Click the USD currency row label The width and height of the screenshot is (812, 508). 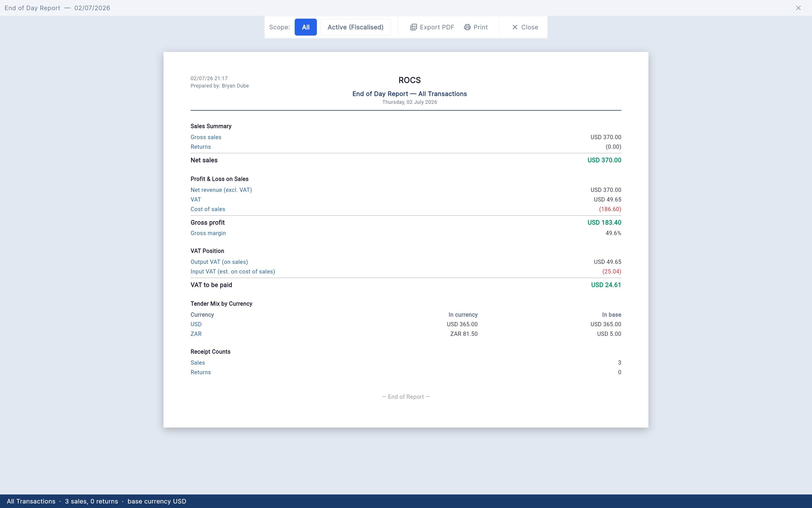click(196, 324)
